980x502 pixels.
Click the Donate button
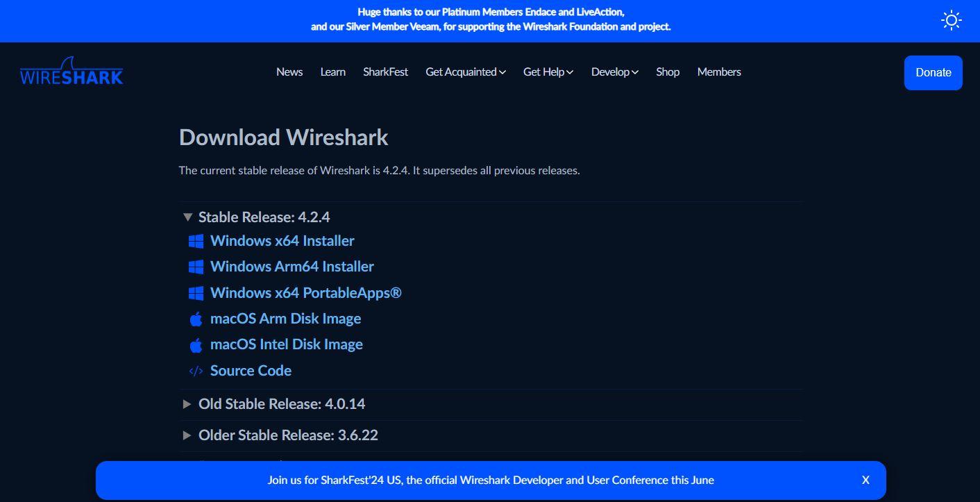(933, 72)
